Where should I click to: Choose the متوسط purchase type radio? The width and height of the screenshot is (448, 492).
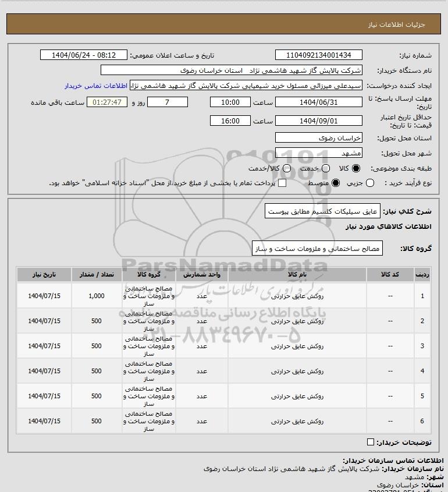[336, 183]
